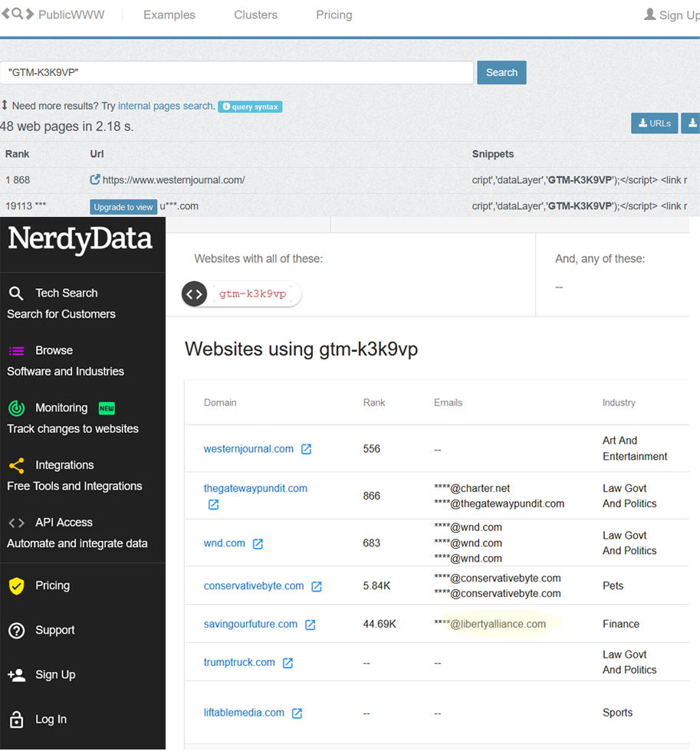Click the external link icon beside westernjournal.com domain
Image resolution: width=700 pixels, height=751 pixels.
306,449
